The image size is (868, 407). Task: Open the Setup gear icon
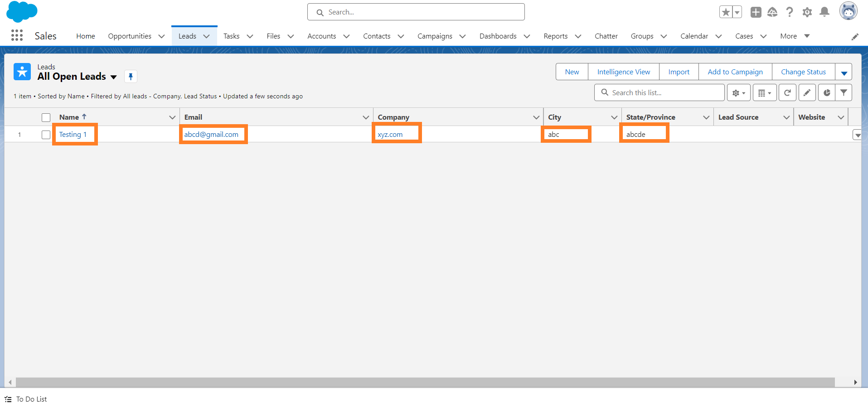807,12
